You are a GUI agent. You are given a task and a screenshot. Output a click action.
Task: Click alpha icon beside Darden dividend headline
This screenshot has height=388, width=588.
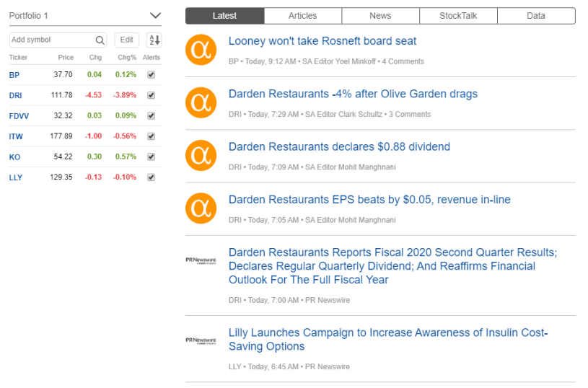(x=201, y=155)
